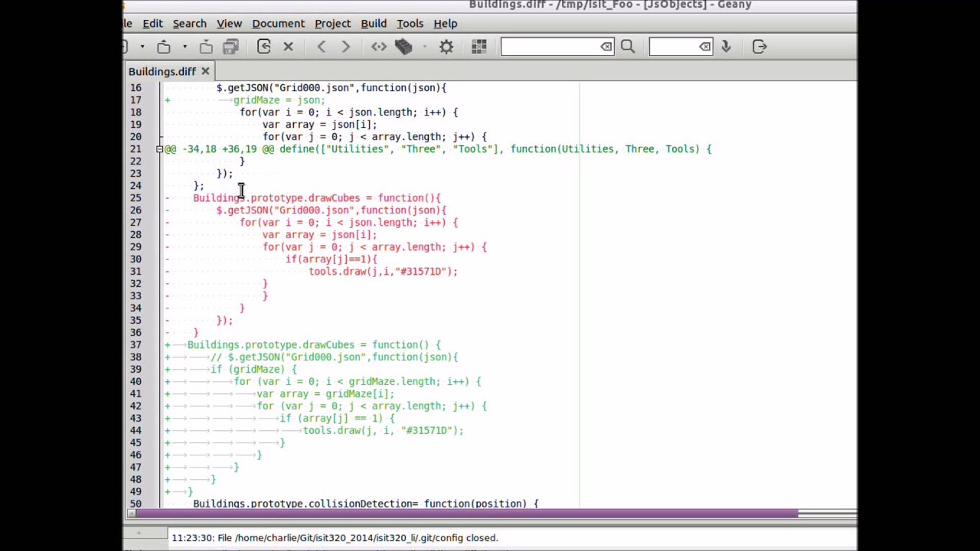980x551 pixels.
Task: Close current file using toolbar X icon
Action: point(289,47)
